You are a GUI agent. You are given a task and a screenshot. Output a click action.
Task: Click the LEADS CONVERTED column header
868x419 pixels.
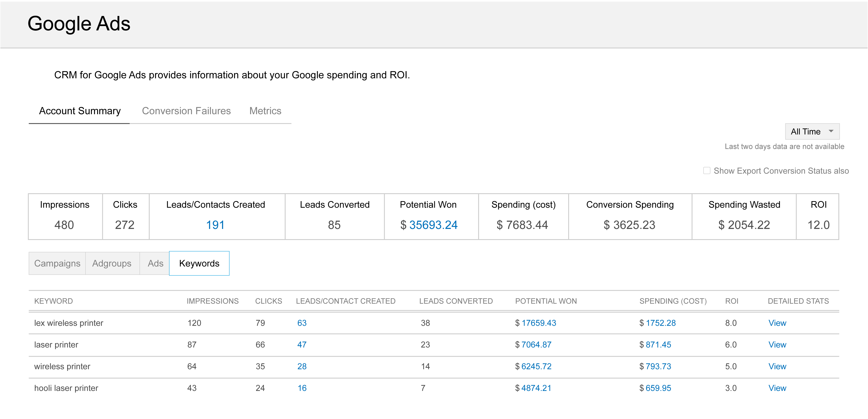pyautogui.click(x=456, y=301)
